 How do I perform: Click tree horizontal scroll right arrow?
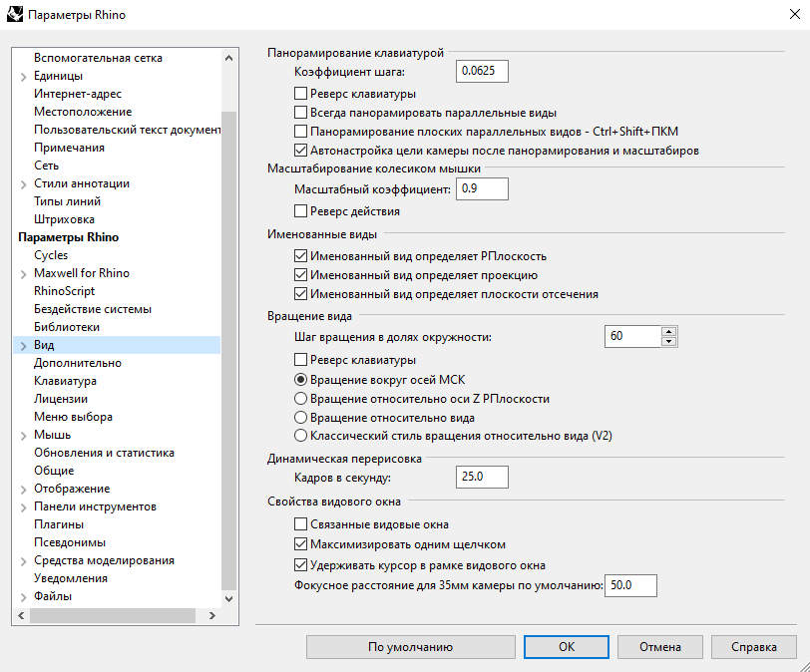(211, 615)
